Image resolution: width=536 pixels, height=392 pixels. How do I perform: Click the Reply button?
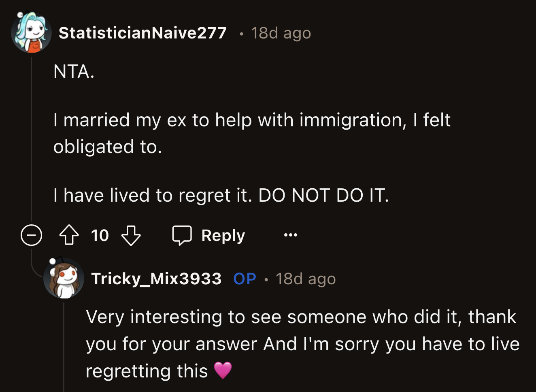tap(223, 235)
